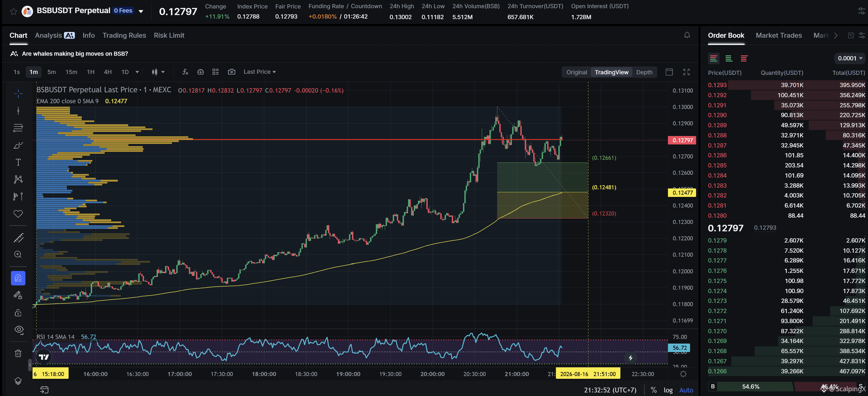Open go-to-date icon at bottom left
Image resolution: width=868 pixels, height=396 pixels.
(45, 390)
